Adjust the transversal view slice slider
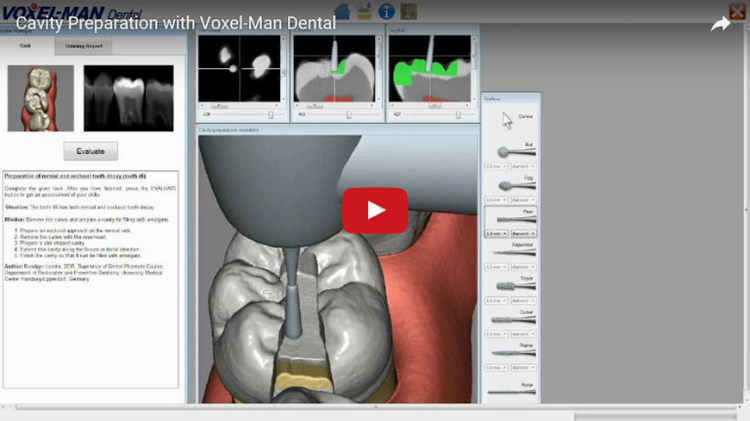 coord(271,115)
